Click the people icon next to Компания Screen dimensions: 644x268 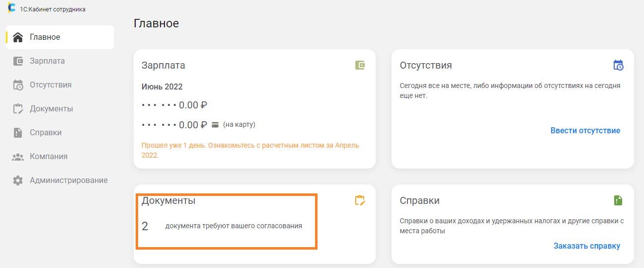click(x=18, y=157)
